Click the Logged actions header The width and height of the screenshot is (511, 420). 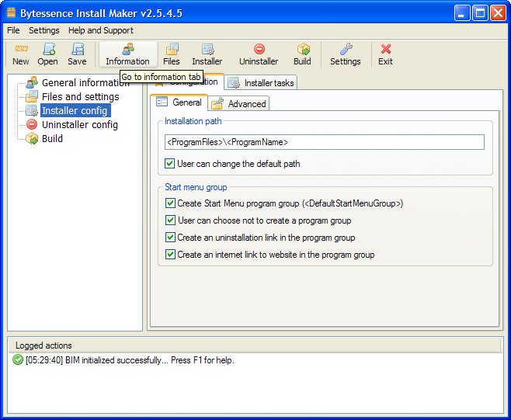click(x=255, y=345)
